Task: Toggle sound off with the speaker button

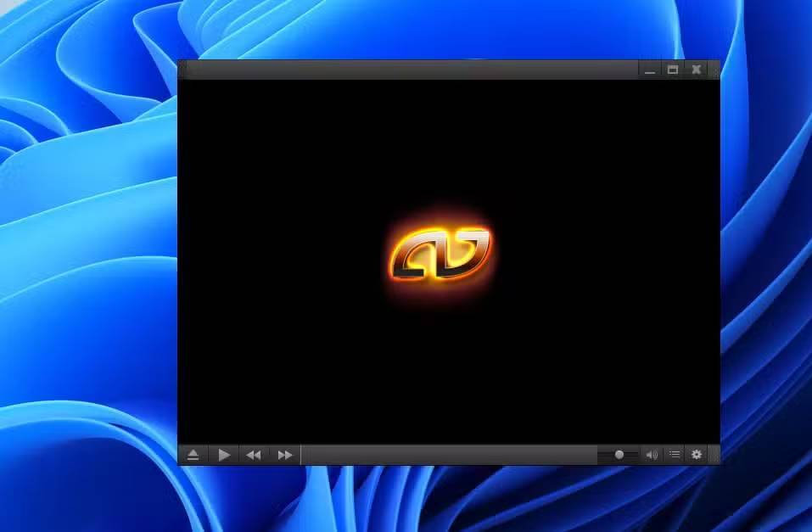Action: [x=652, y=455]
